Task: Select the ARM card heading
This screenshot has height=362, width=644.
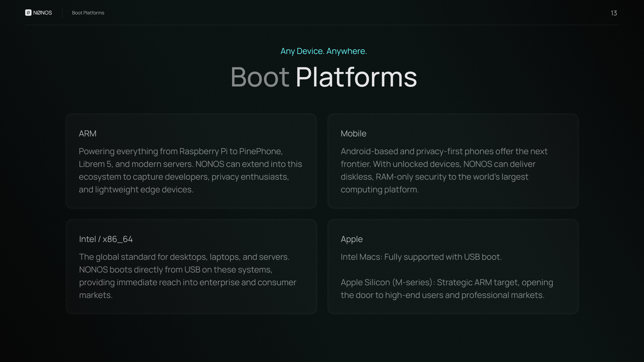Action: (88, 133)
